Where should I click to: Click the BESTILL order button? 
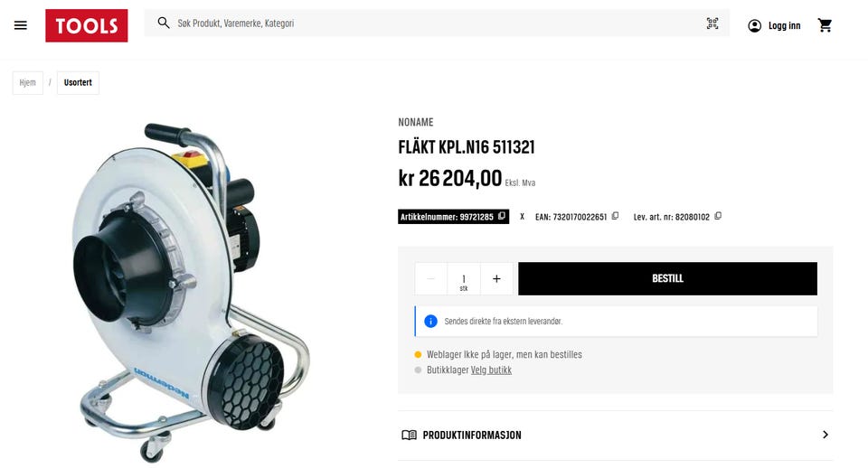[x=667, y=279]
